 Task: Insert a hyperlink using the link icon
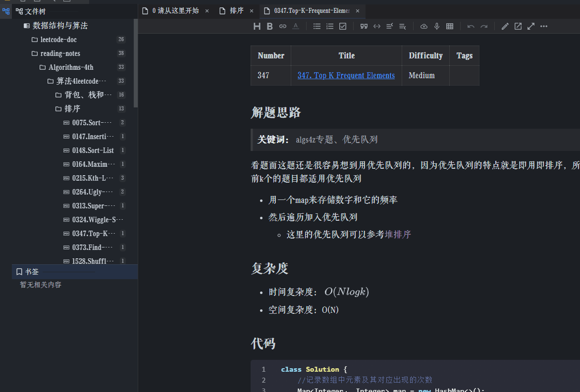tap(282, 26)
